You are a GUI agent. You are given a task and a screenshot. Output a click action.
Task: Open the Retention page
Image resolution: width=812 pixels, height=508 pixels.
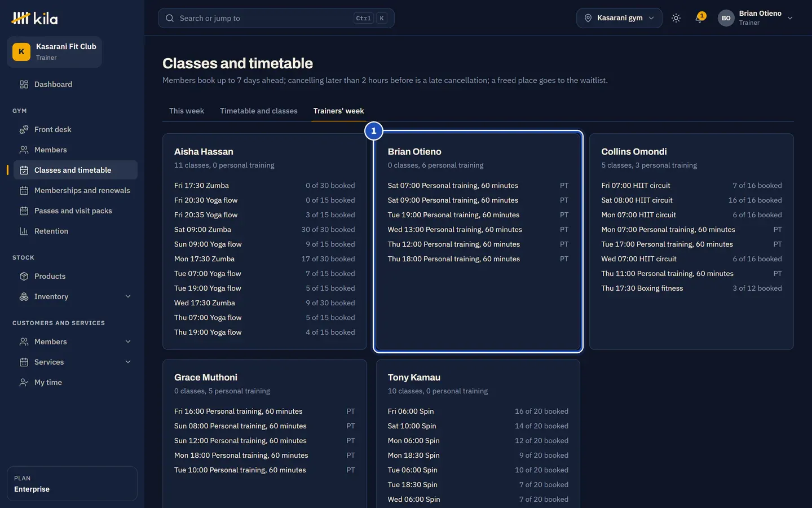coord(76,231)
